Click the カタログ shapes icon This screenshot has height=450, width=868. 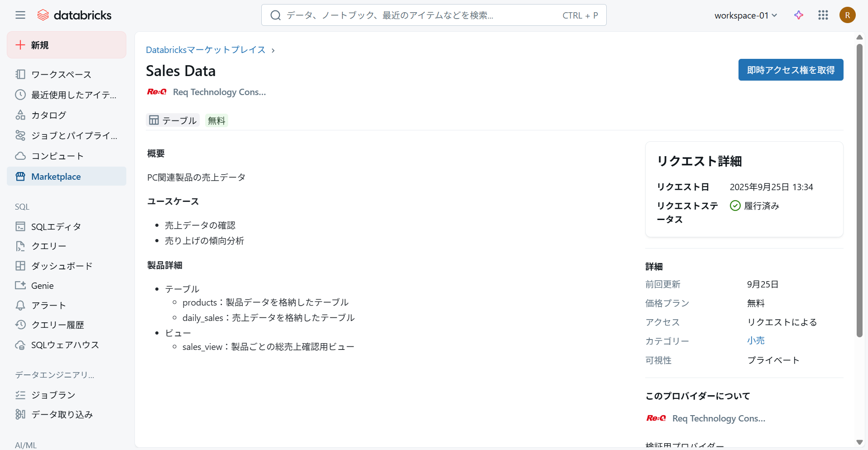20,115
